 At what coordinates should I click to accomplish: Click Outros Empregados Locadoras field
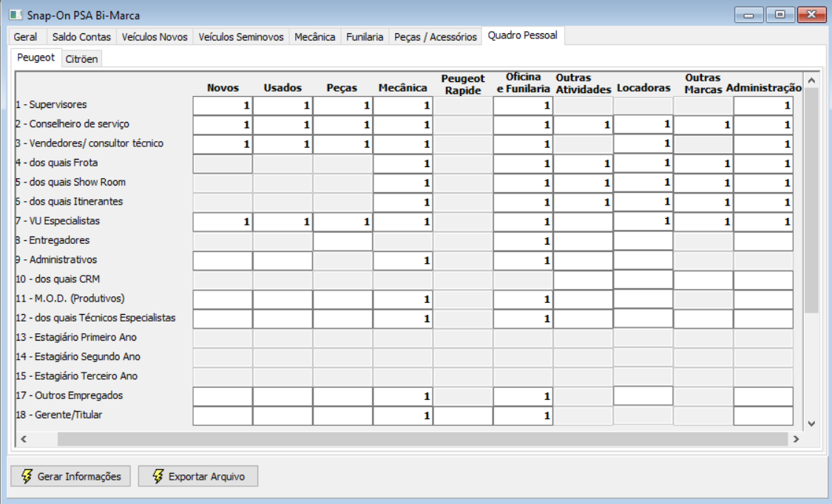(x=643, y=396)
